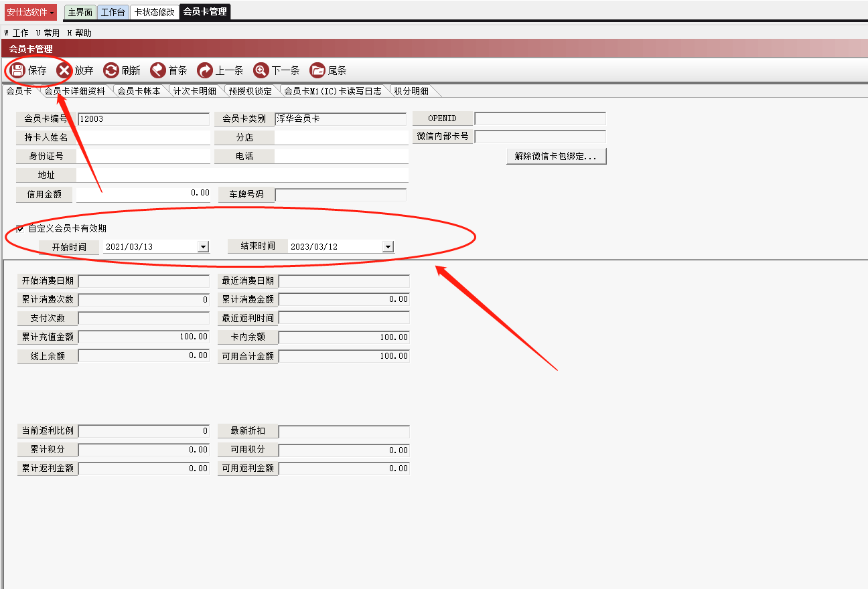868x589 pixels.
Task: Go to next record with 下一条 icon
Action: click(x=261, y=70)
